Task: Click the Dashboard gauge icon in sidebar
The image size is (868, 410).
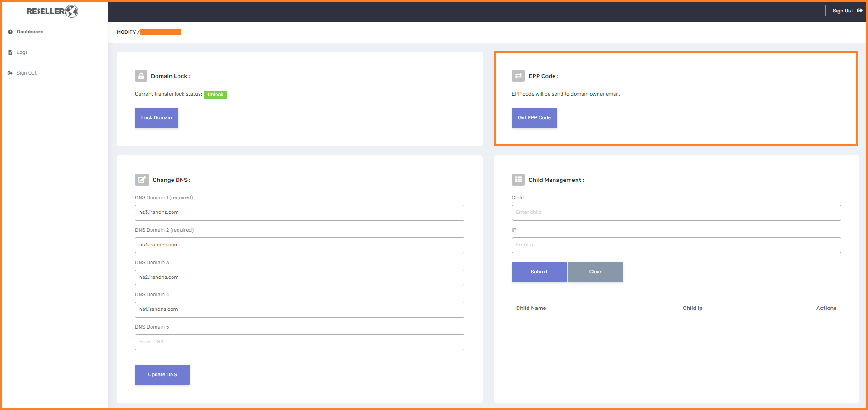Action: pyautogui.click(x=10, y=32)
